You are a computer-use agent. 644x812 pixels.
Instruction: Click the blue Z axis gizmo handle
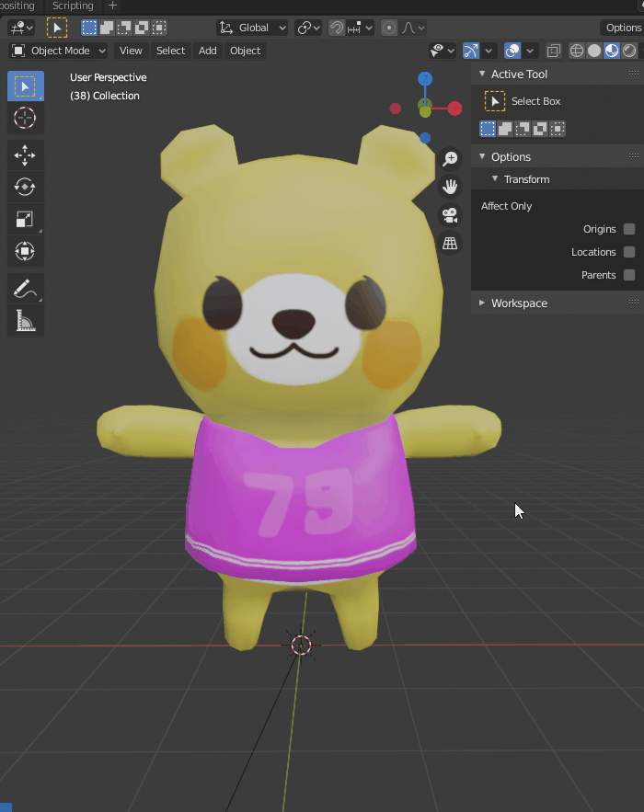coord(425,79)
